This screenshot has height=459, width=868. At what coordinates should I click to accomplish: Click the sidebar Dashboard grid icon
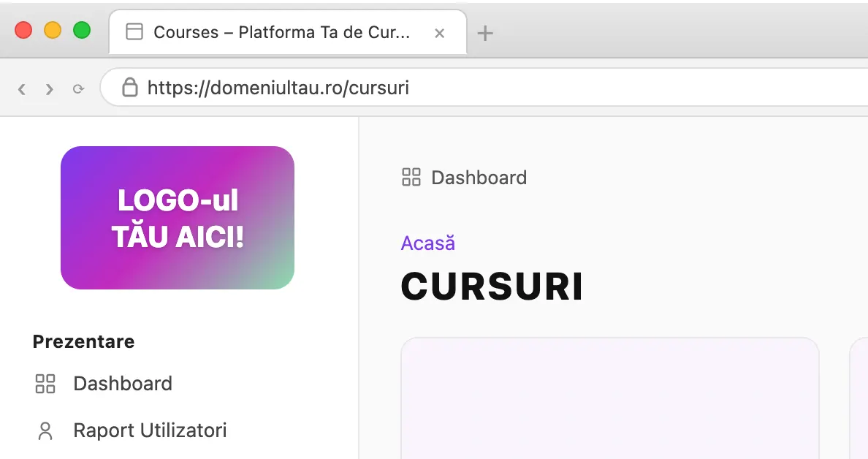click(45, 384)
